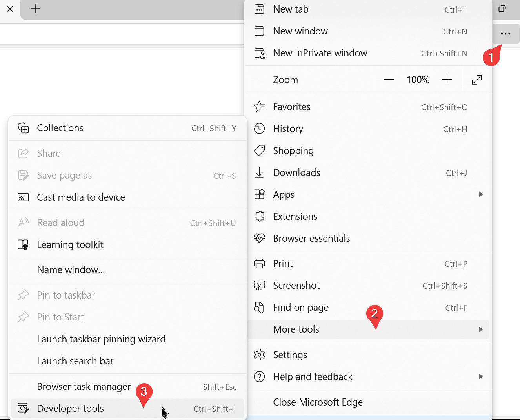Click the Extensions puzzle icon

(x=259, y=216)
